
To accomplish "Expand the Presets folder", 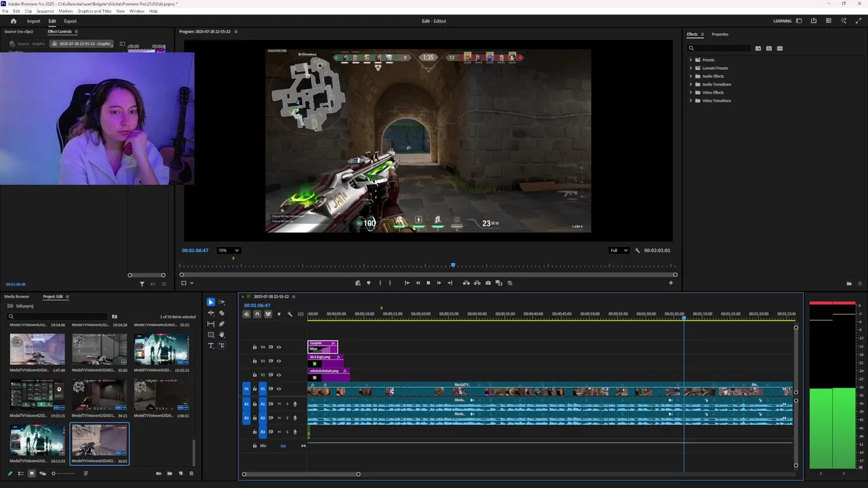I will pos(691,60).
